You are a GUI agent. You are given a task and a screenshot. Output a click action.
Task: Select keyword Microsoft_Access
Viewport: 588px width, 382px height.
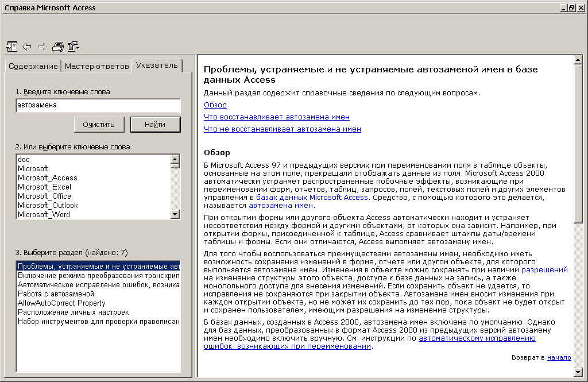tap(94, 178)
